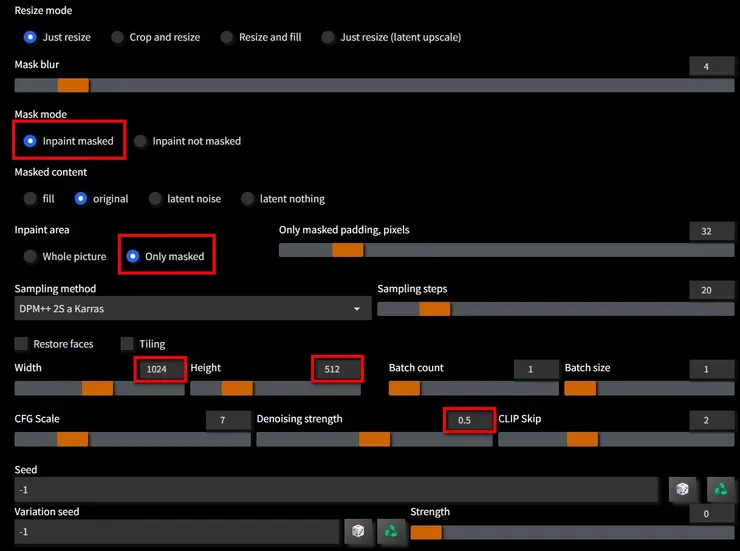Click the Height value field showing 512

(337, 369)
